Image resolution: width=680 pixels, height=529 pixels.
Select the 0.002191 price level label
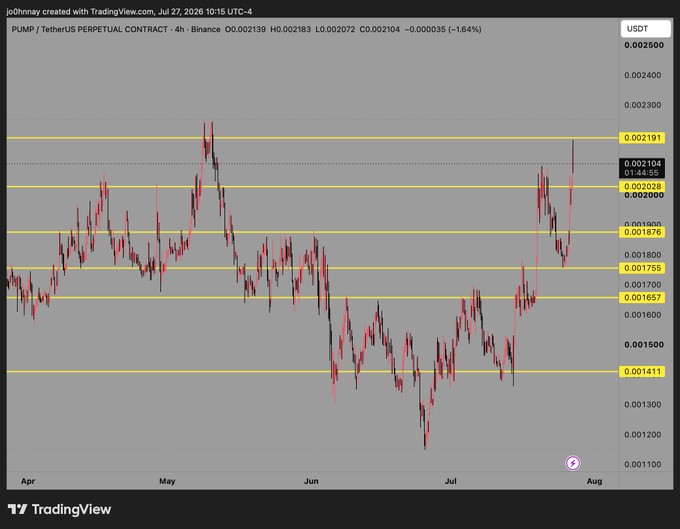pos(642,138)
